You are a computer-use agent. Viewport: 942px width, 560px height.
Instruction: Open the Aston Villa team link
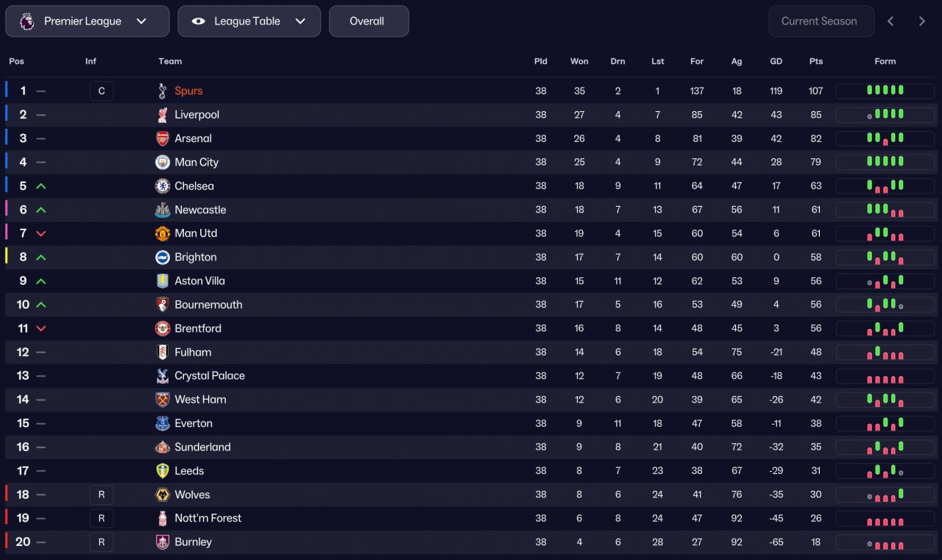[x=199, y=281]
